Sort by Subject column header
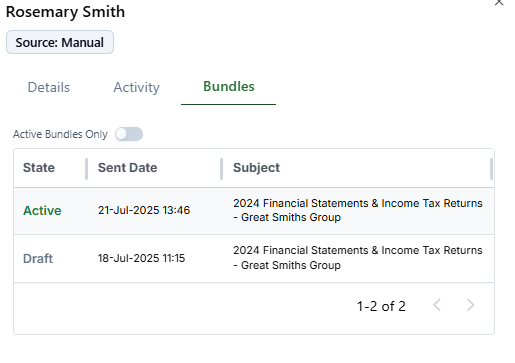515x363 pixels. pos(256,168)
